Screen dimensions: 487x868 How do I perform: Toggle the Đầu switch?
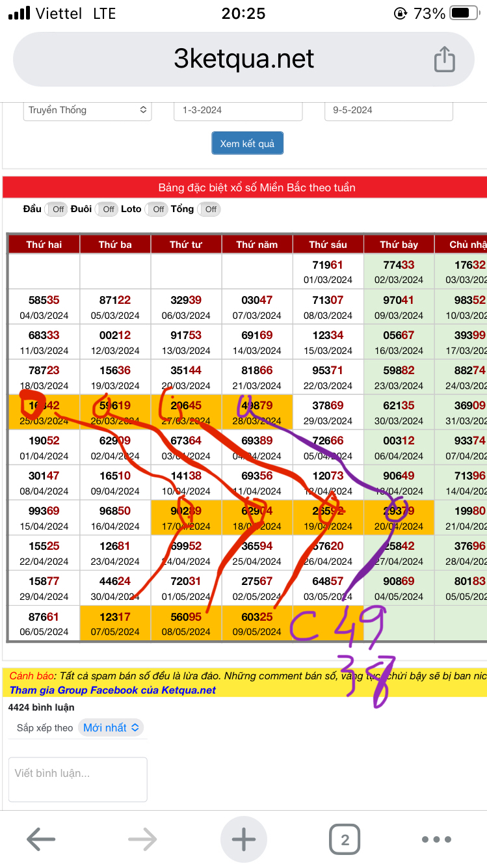[x=57, y=210]
